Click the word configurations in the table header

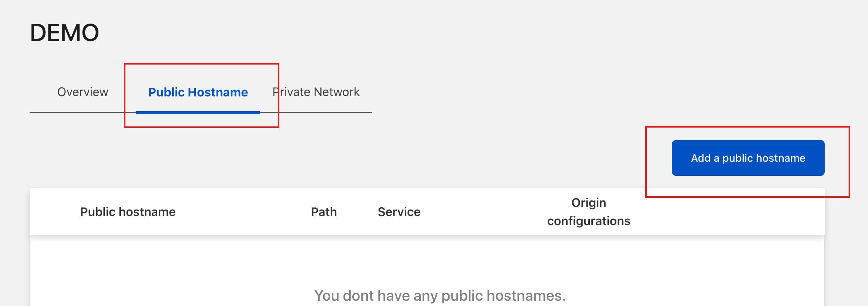[x=588, y=221]
